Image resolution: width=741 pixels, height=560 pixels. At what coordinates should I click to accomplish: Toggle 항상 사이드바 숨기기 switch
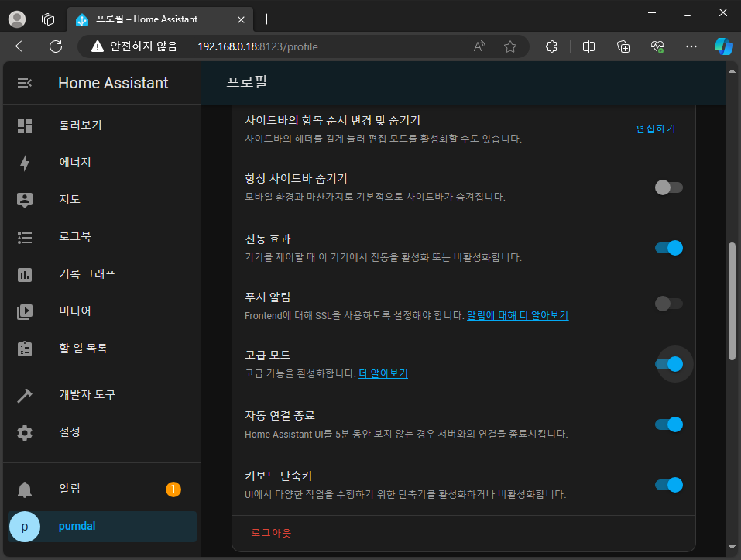pyautogui.click(x=669, y=187)
